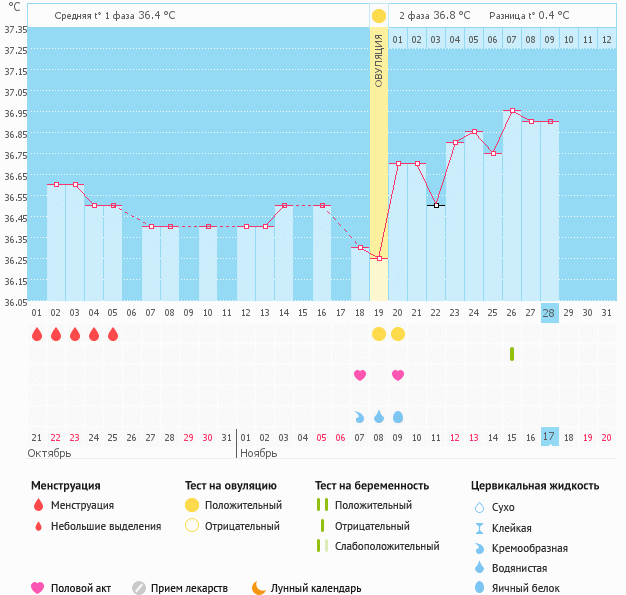Select the green pregnancy test marker on day 26

click(x=512, y=354)
